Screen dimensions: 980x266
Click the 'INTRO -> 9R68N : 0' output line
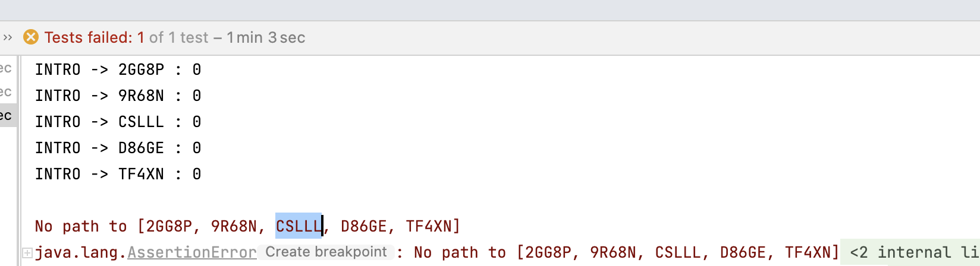(x=118, y=96)
